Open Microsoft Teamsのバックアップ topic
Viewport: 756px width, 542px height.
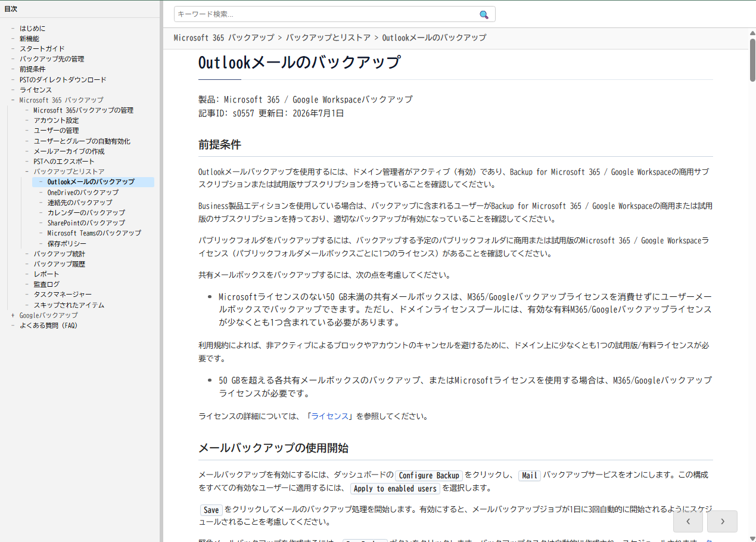[x=94, y=233]
